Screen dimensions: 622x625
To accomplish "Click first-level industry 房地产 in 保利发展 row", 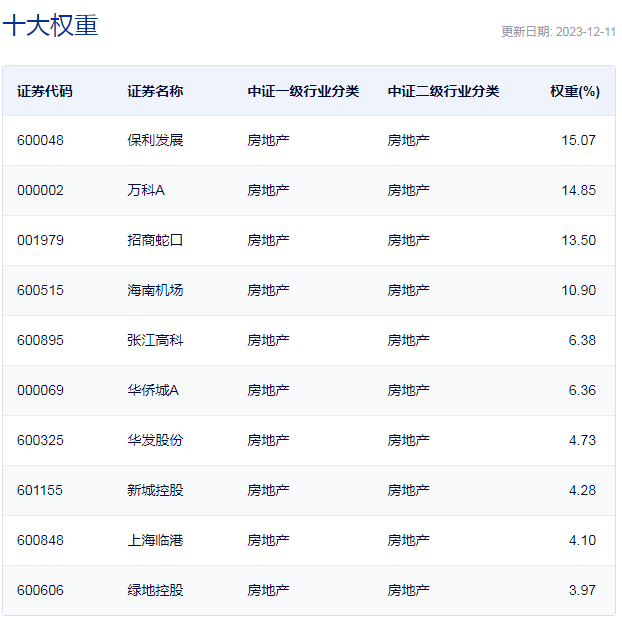I will (268, 140).
